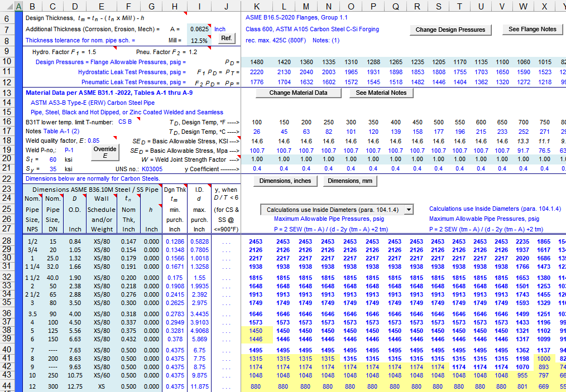Click the weld quality factor value 0.85
This screenshot has height=392, width=566.
(93, 141)
